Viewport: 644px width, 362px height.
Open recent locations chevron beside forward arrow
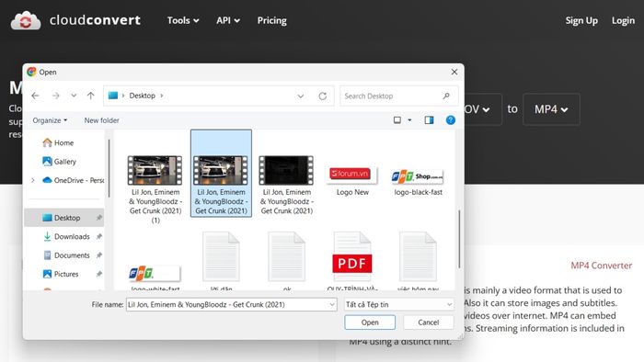(x=74, y=96)
